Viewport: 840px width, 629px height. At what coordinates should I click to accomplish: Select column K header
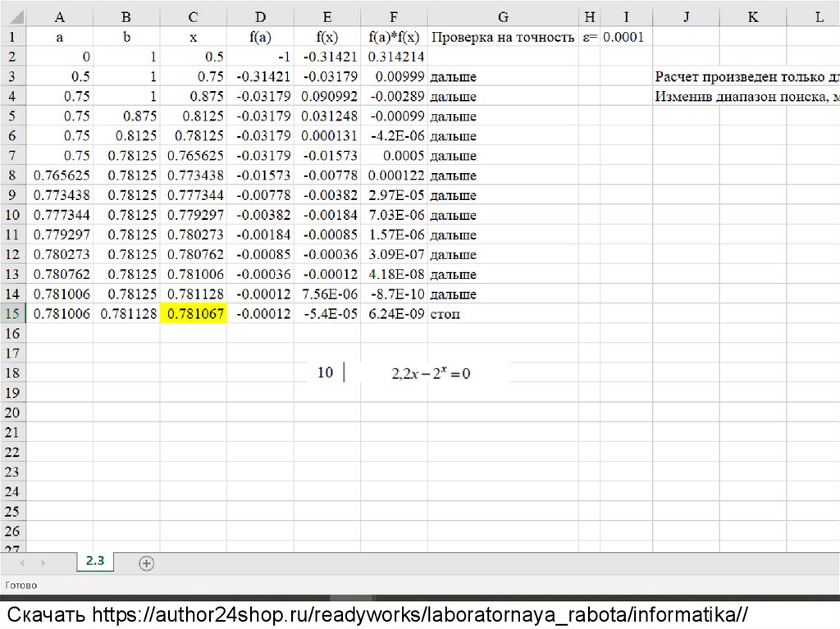pos(753,17)
